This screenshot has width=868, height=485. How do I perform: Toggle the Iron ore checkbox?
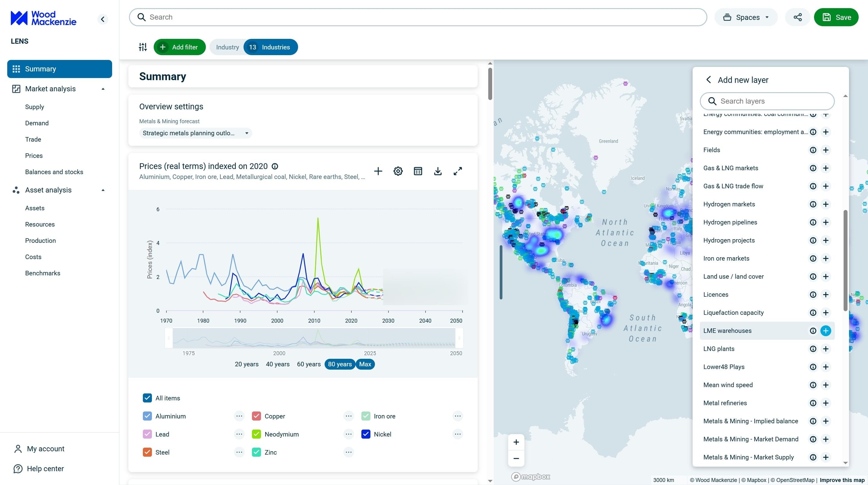pos(366,416)
